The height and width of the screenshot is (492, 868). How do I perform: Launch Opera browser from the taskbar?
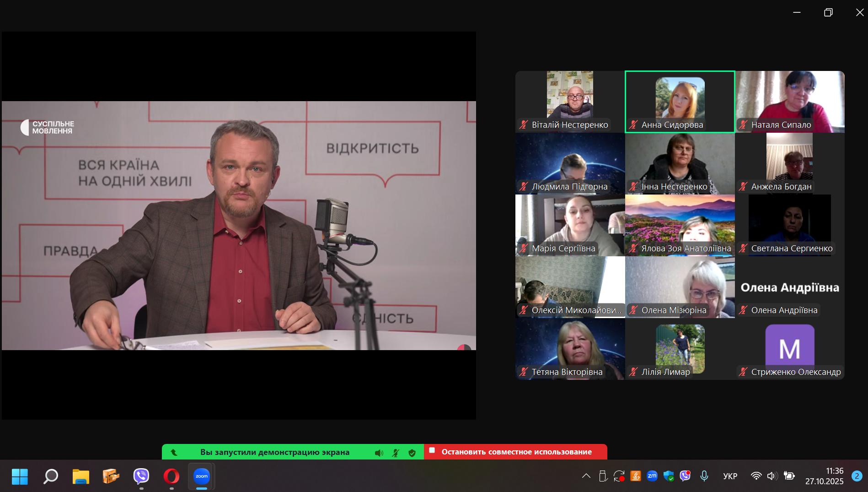(171, 476)
